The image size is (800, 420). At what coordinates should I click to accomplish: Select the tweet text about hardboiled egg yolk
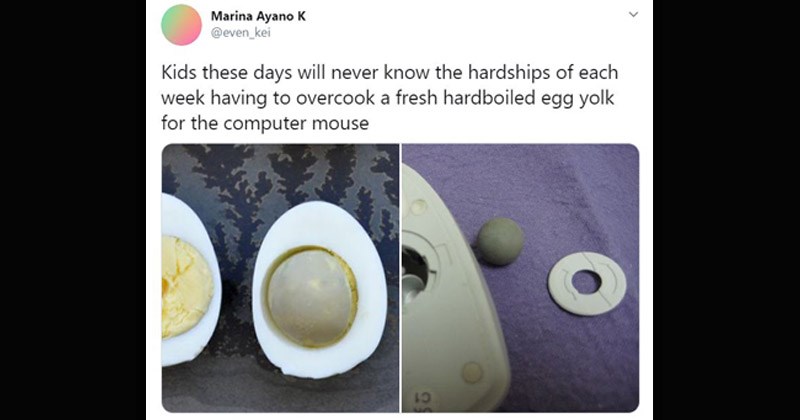390,97
